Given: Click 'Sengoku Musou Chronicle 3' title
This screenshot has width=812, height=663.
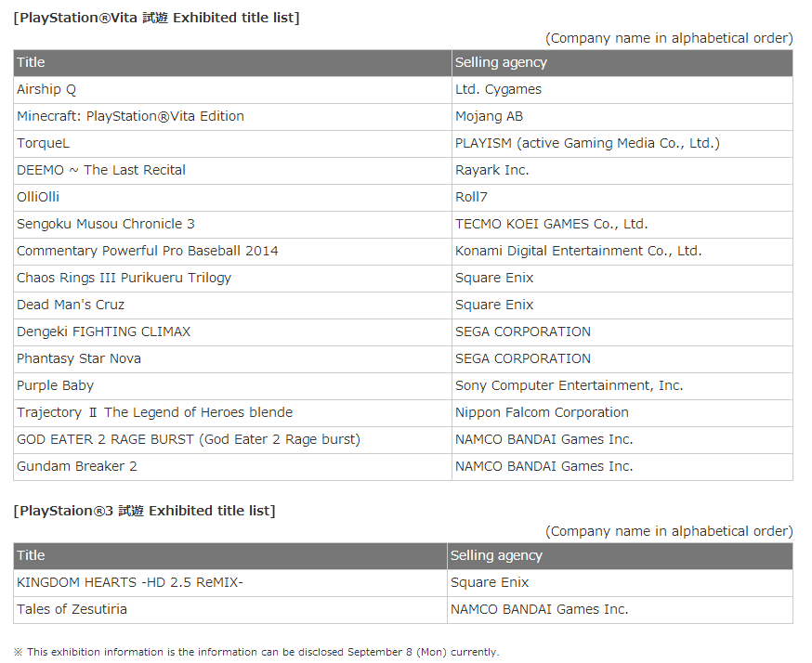Looking at the screenshot, I should [232, 224].
